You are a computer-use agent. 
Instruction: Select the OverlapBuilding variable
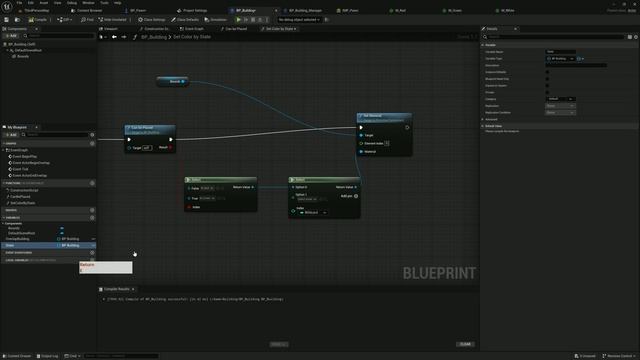[18, 239]
